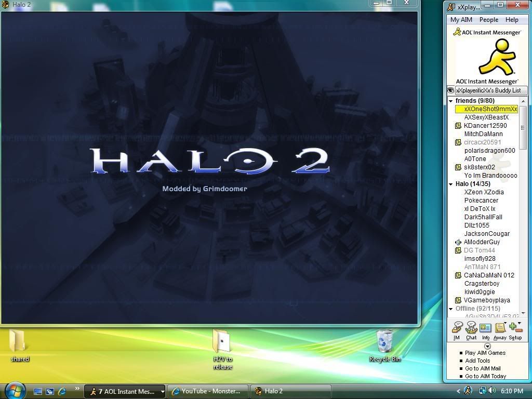This screenshot has height=399, width=532.
Task: Click the AIM running man tray icon
Action: tap(468, 391)
